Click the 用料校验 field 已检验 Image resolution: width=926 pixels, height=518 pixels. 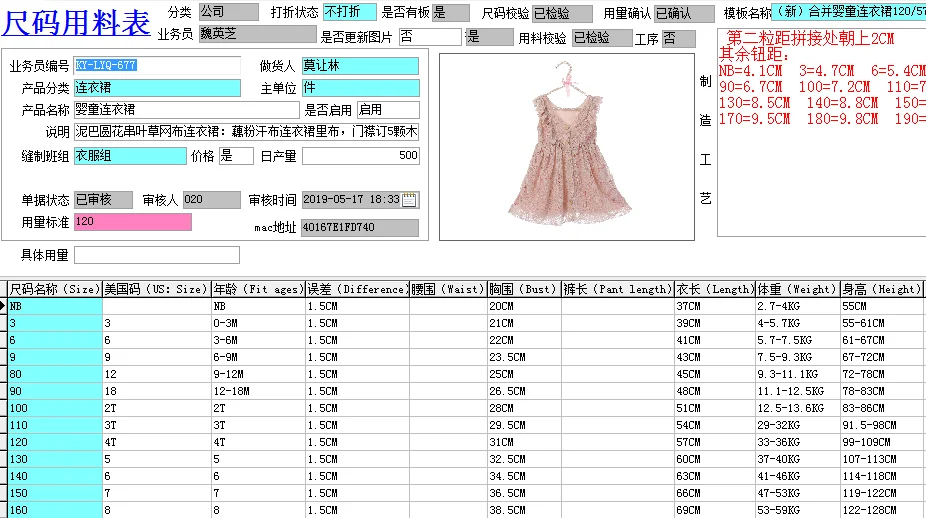[x=602, y=38]
